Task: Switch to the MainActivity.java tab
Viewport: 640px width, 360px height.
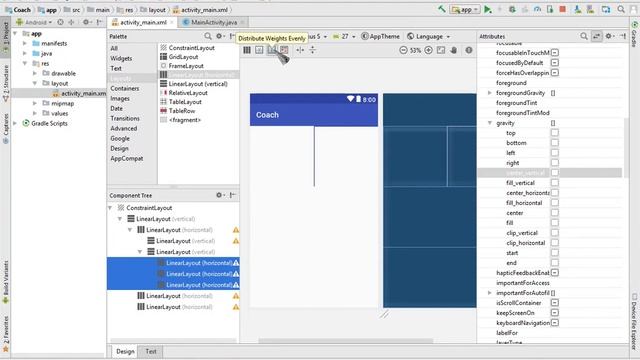Action: coord(214,22)
